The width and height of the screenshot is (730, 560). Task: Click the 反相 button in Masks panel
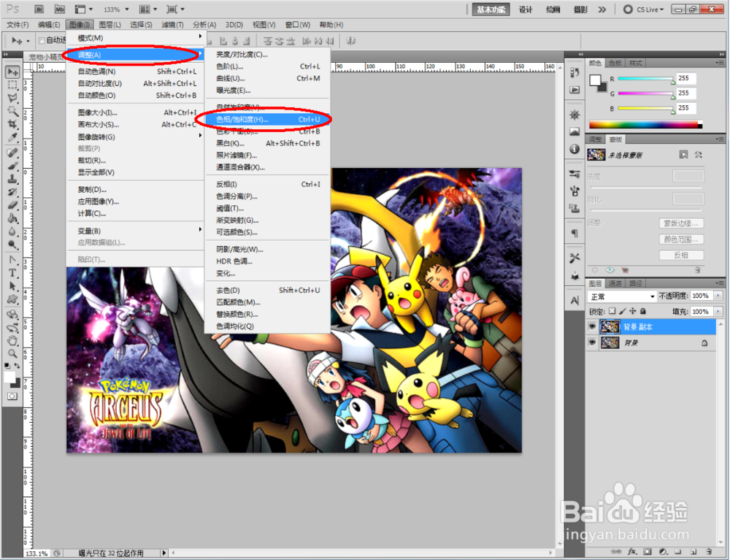click(681, 255)
